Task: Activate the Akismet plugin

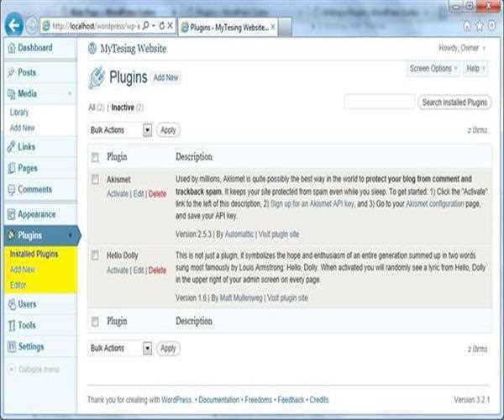Action: click(x=118, y=194)
